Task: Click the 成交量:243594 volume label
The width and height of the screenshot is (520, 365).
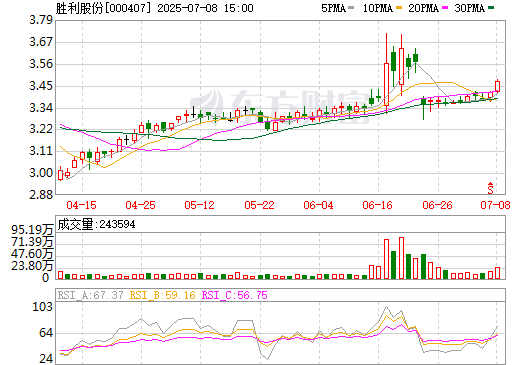Action: pyautogui.click(x=96, y=224)
